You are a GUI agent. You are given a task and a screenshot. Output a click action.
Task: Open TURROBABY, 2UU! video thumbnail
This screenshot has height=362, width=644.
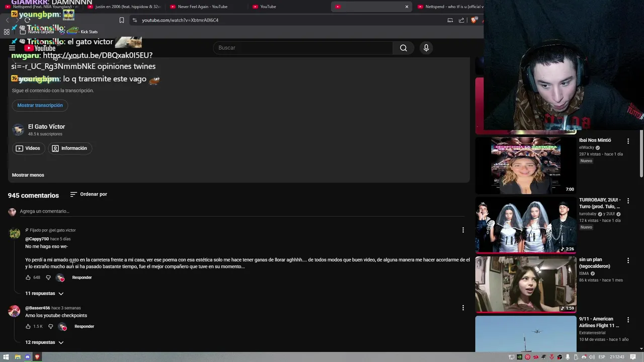coord(526,225)
